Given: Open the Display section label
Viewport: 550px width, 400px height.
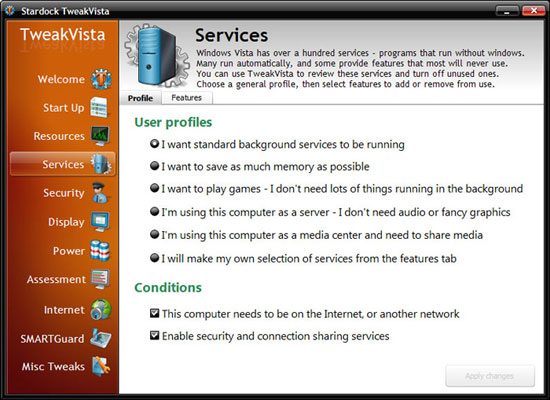Looking at the screenshot, I should click(66, 222).
